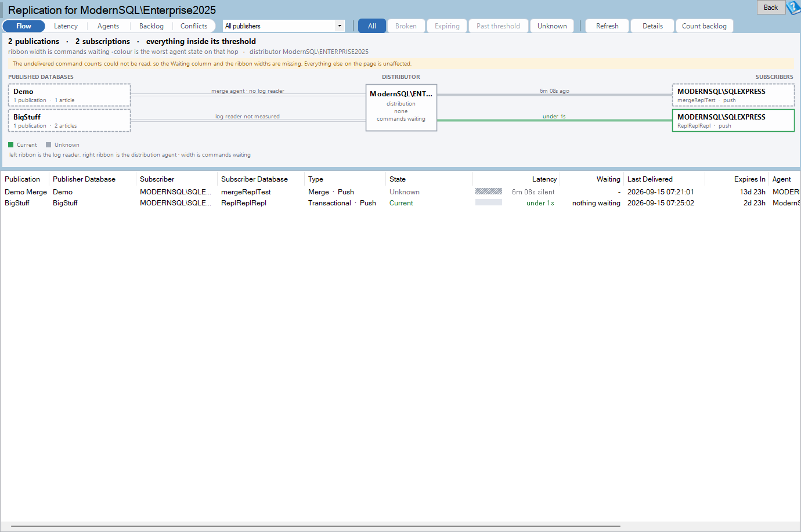Toggle the Broken filter
The width and height of the screenshot is (801, 532).
(406, 26)
